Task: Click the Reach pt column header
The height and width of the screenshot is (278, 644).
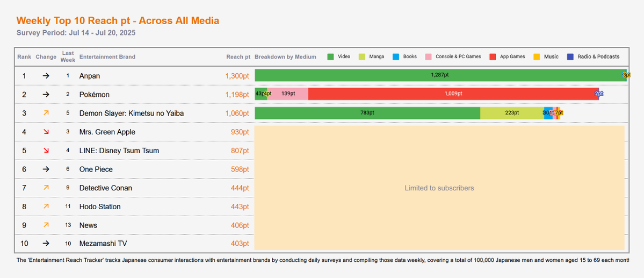Action: (x=238, y=57)
